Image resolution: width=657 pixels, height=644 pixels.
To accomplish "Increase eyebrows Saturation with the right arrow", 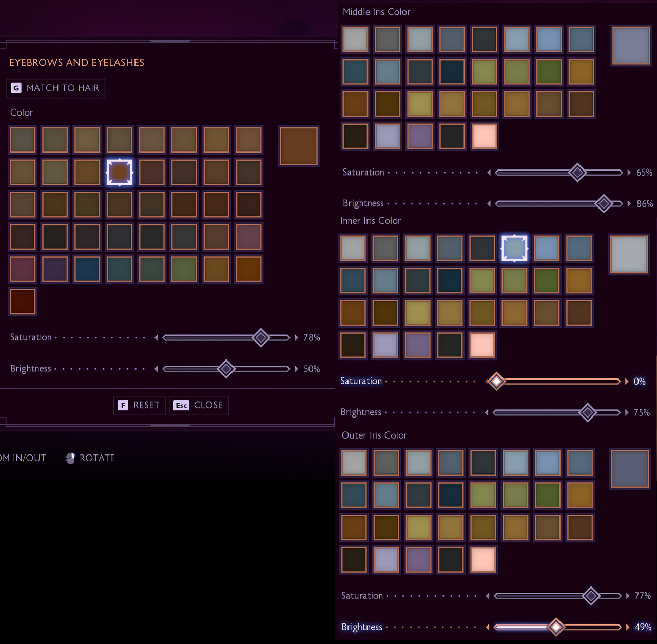I will coord(297,337).
